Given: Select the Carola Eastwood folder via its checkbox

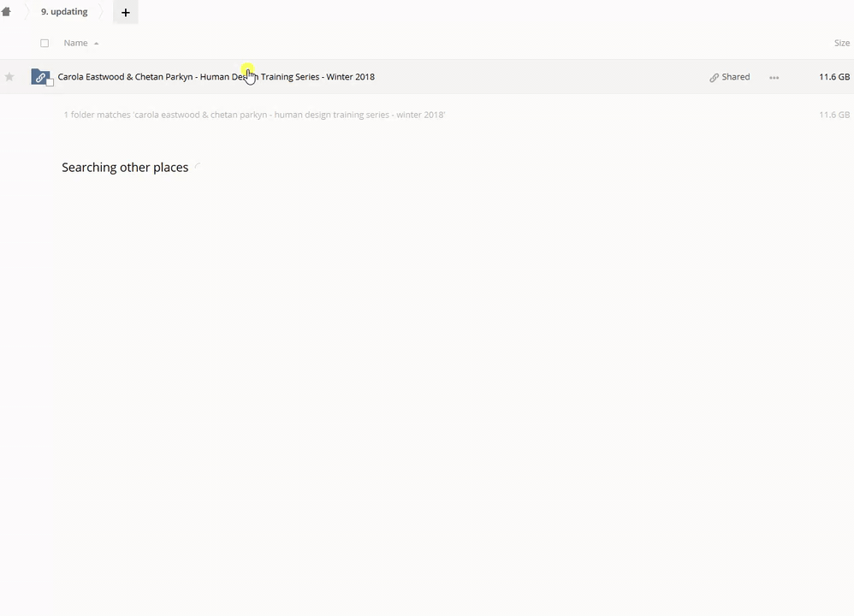Looking at the screenshot, I should pos(50,83).
